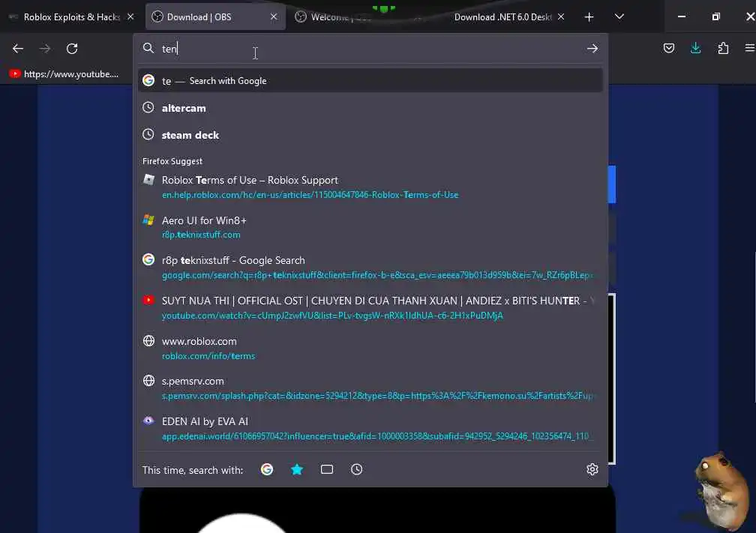Switch to the Welcome tab
Image resolution: width=756 pixels, height=533 pixels.
(358, 16)
